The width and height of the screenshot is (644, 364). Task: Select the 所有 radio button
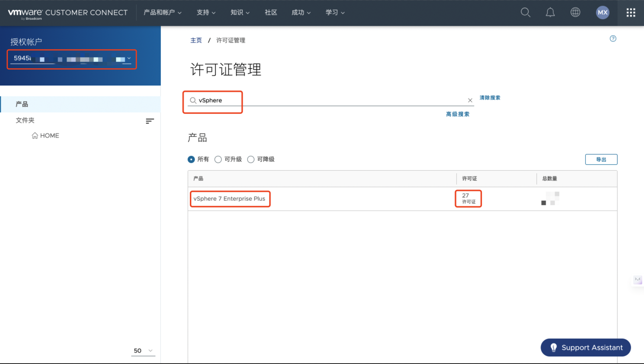[x=191, y=159]
